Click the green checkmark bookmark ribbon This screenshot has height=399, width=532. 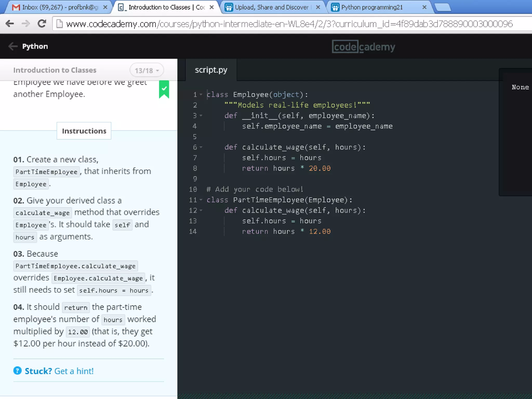pyautogui.click(x=164, y=89)
